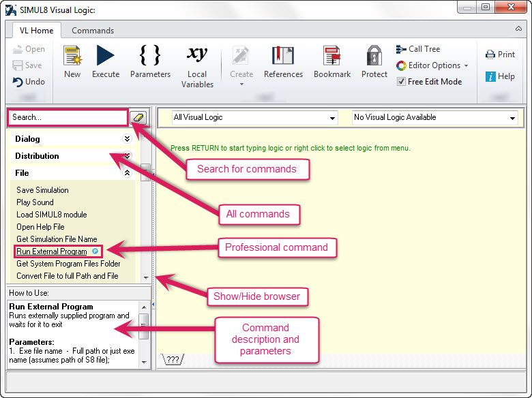The image size is (532, 398).
Task: Open Help from the ribbon
Action: pos(500,76)
